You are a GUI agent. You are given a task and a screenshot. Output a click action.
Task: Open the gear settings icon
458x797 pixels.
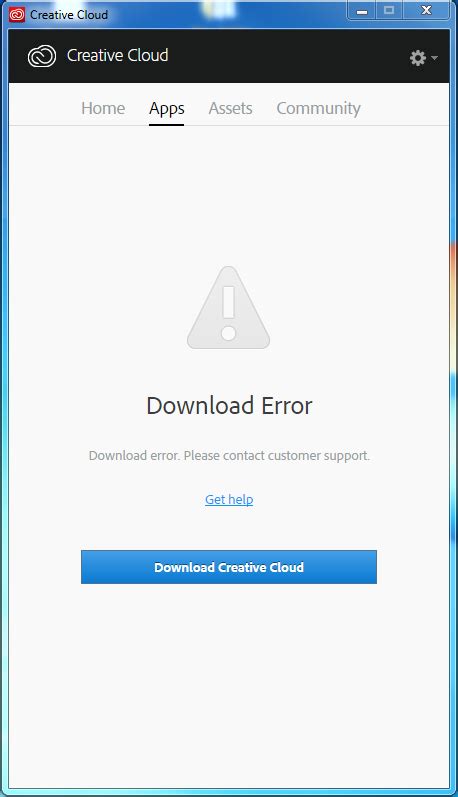(418, 58)
